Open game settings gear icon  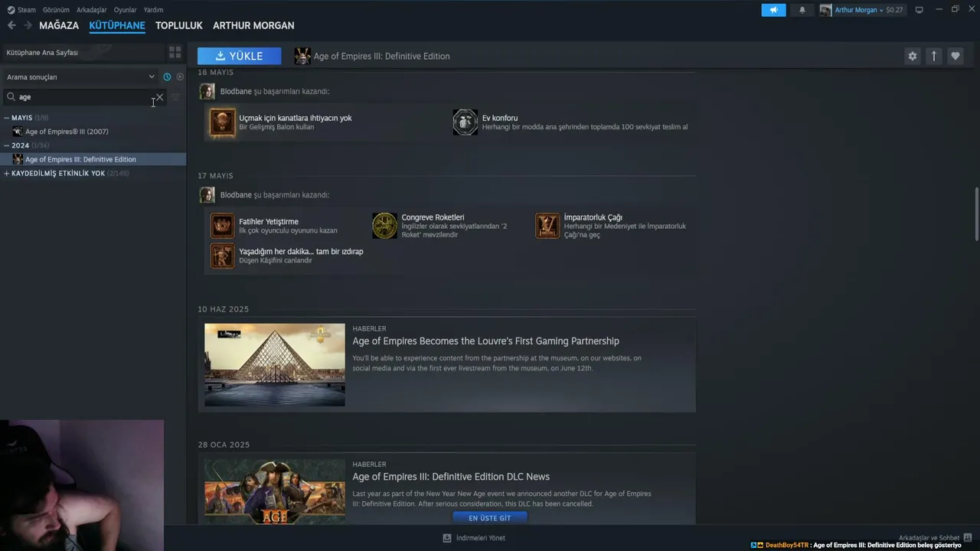(912, 56)
